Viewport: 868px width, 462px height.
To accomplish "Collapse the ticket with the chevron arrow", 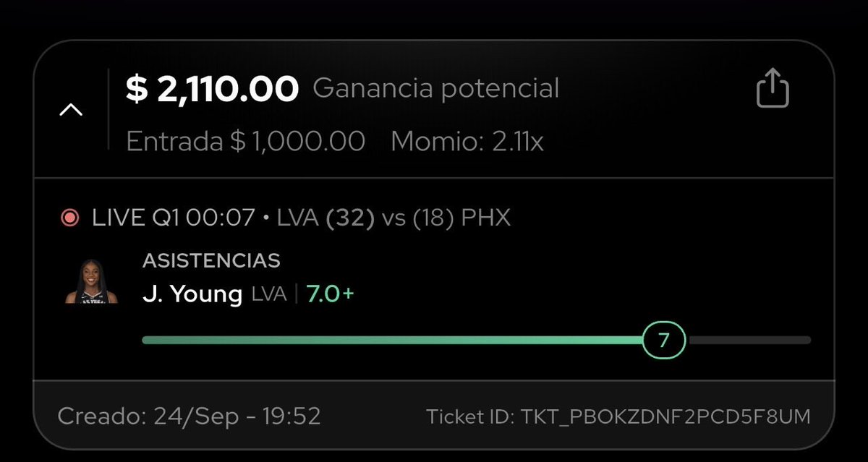I will 71,110.
